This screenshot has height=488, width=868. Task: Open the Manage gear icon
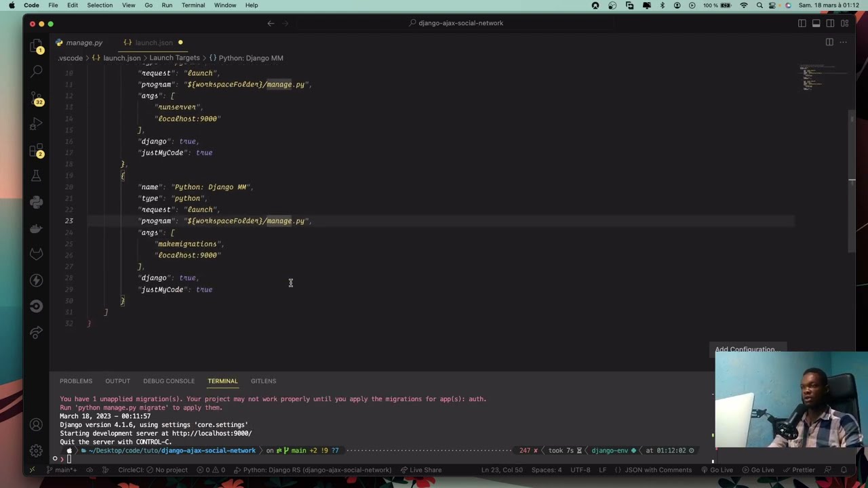(37, 451)
